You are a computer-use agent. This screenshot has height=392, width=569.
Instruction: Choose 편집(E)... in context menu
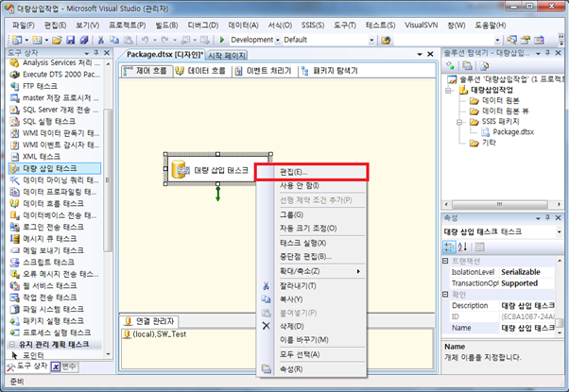point(312,172)
